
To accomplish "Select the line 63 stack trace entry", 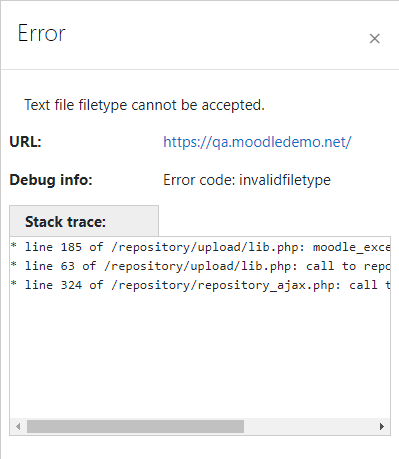I will pyautogui.click(x=200, y=266).
